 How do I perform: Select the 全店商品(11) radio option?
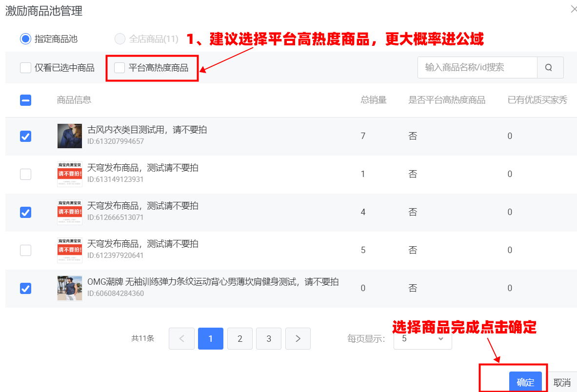point(120,39)
